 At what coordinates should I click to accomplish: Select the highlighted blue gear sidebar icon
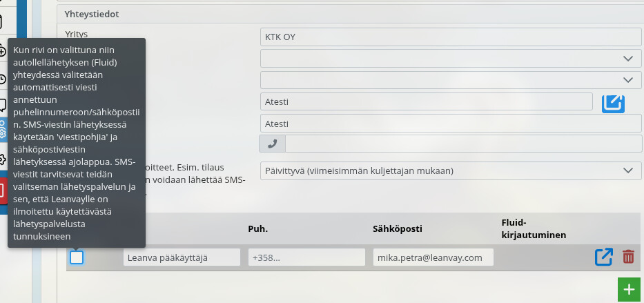click(3, 133)
